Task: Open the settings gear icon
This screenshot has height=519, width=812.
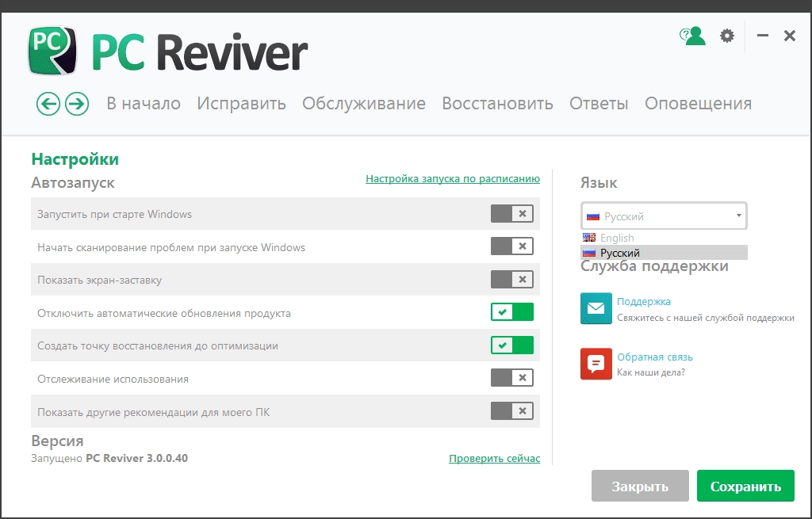Action: point(727,36)
